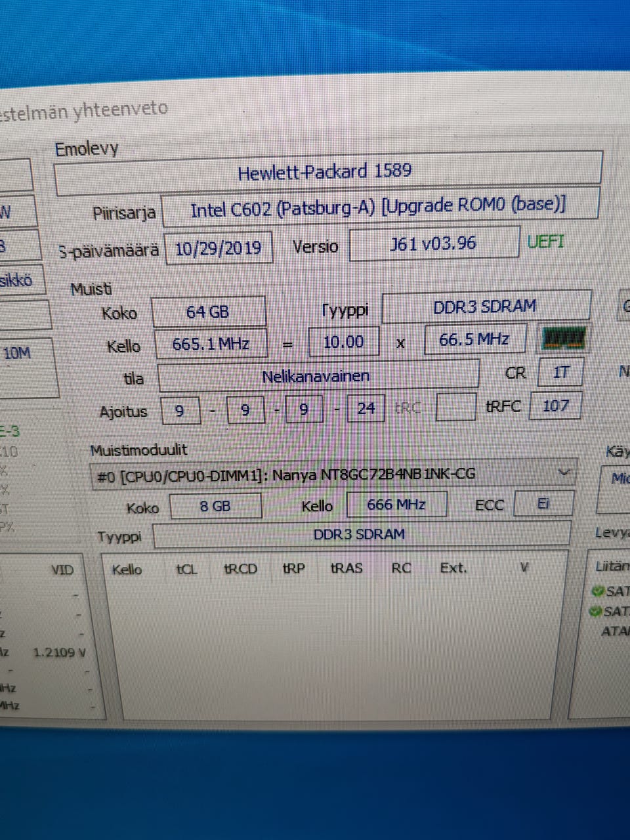Select the 10.00 multiplier field

tap(343, 342)
